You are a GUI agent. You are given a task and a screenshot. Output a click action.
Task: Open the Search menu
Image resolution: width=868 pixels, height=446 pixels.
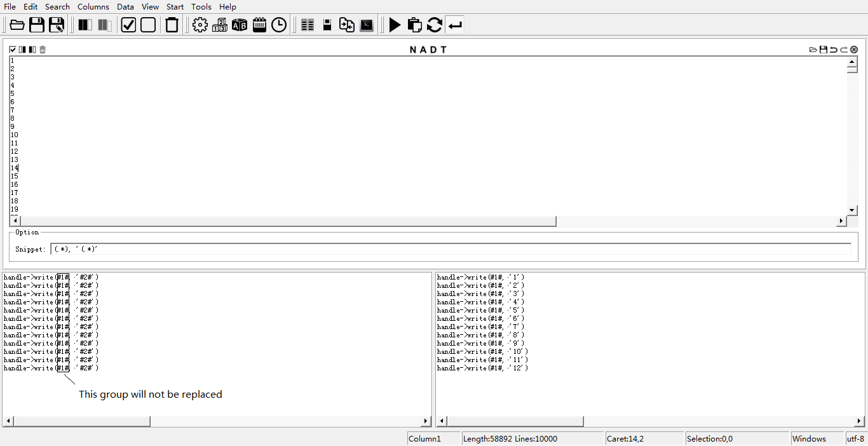57,6
